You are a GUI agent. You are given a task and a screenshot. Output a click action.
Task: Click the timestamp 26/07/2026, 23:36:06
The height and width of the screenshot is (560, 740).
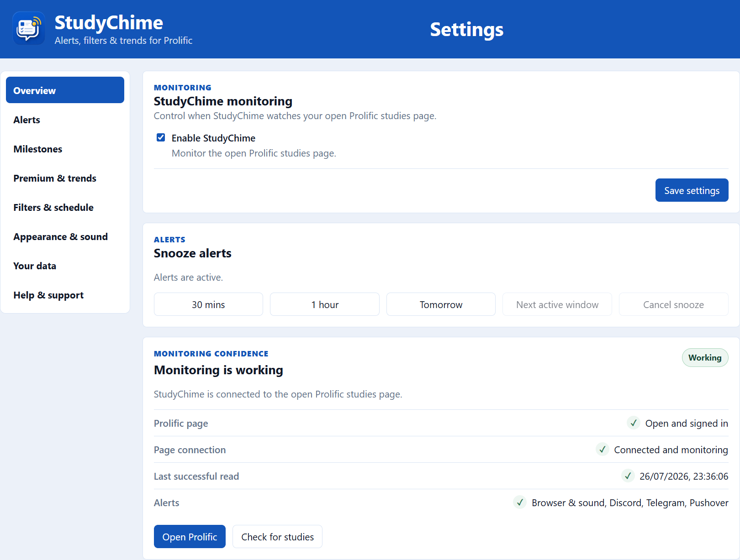[x=684, y=476]
